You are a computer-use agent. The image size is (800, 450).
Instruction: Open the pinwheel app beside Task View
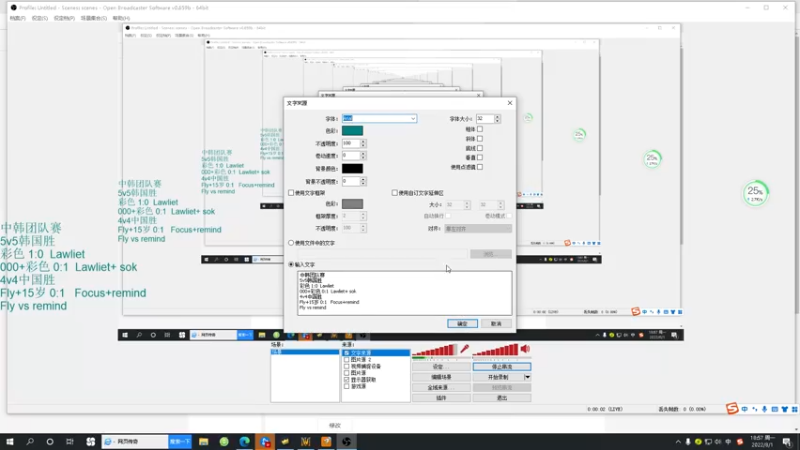[90, 442]
